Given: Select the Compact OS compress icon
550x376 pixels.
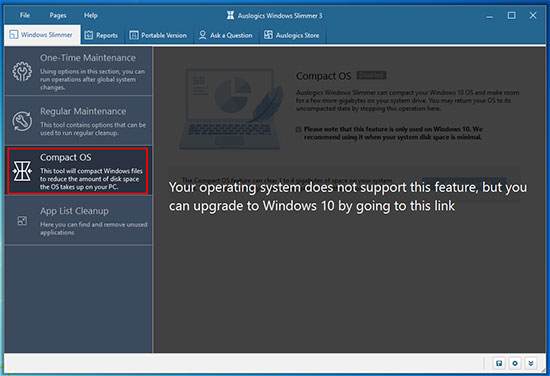Looking at the screenshot, I should click(x=22, y=171).
